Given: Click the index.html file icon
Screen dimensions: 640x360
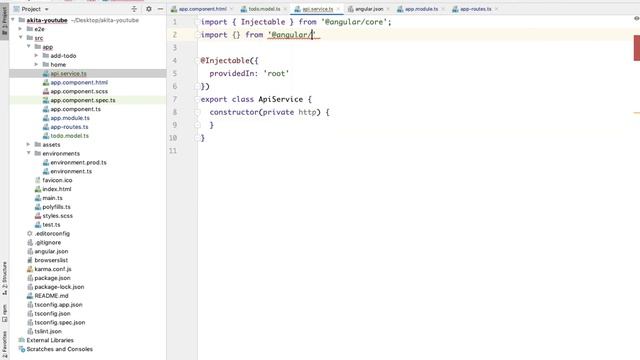Looking at the screenshot, I should click(38, 189).
